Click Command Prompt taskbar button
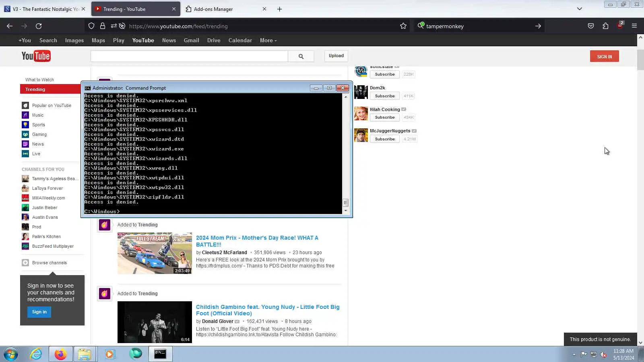This screenshot has height=362, width=644. (x=160, y=354)
